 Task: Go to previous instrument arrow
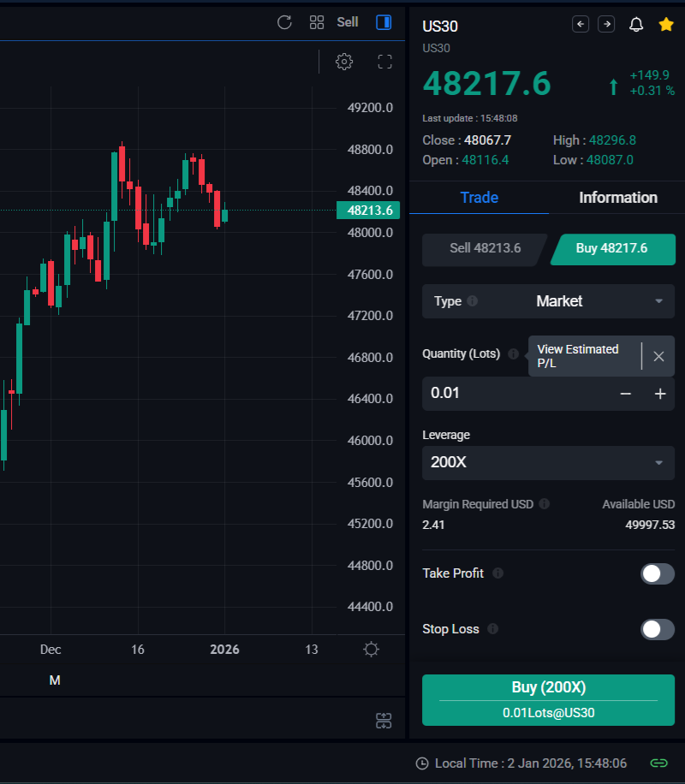click(581, 24)
